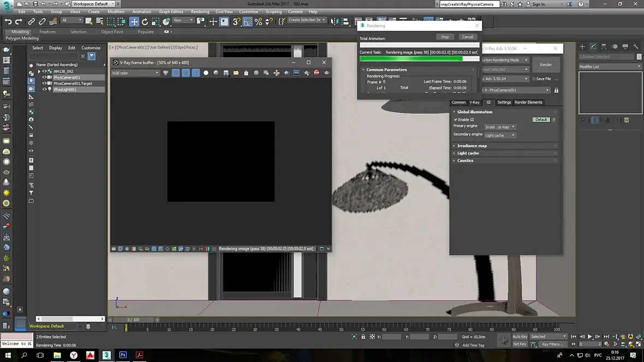Image resolution: width=644 pixels, height=362 pixels.
Task: Open the Rendering menu
Action: click(x=200, y=11)
